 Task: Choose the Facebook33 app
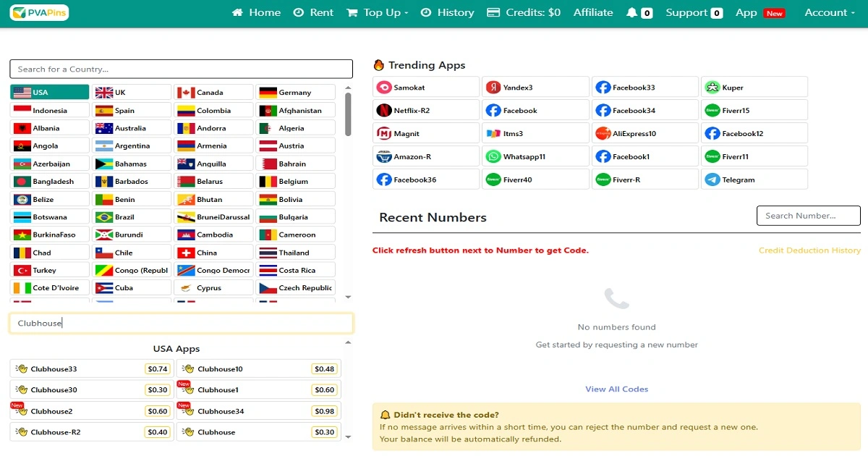[x=644, y=87]
